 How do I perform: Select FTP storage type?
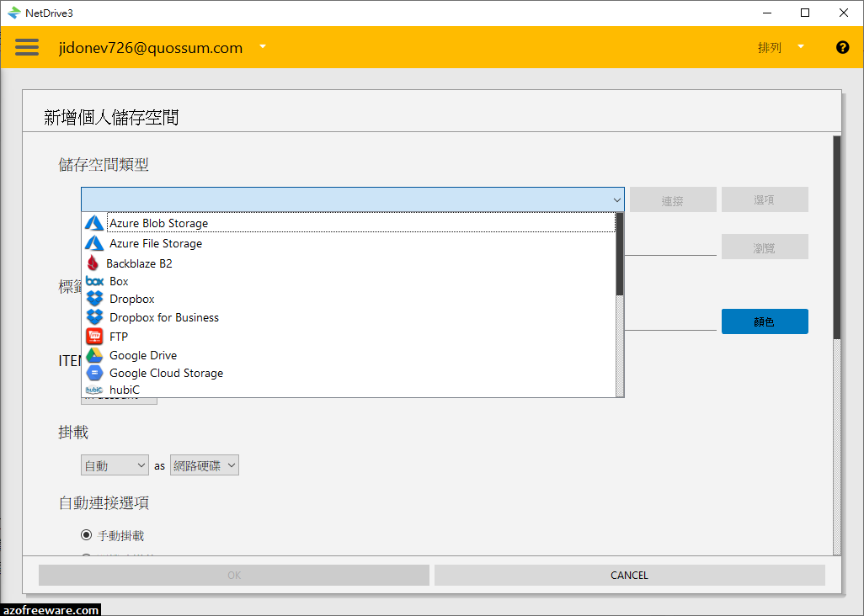pyautogui.click(x=349, y=337)
